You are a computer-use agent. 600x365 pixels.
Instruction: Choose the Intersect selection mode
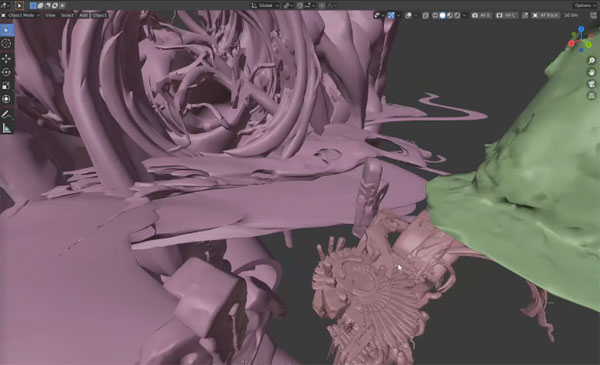62,5
